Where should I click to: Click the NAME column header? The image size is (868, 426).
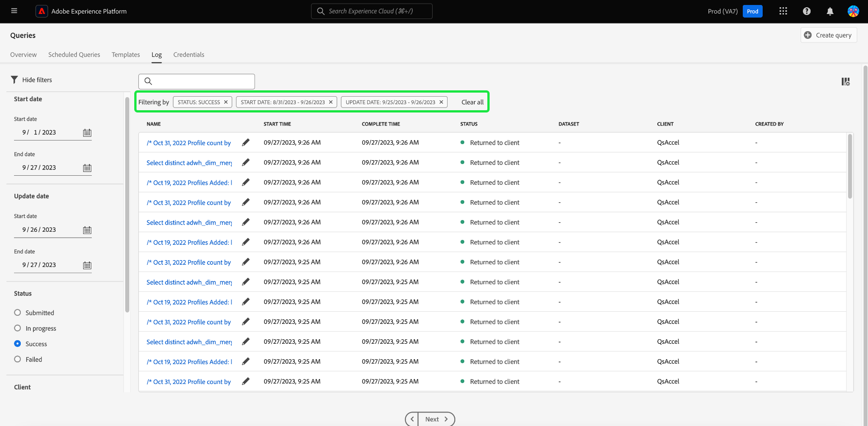tap(154, 124)
